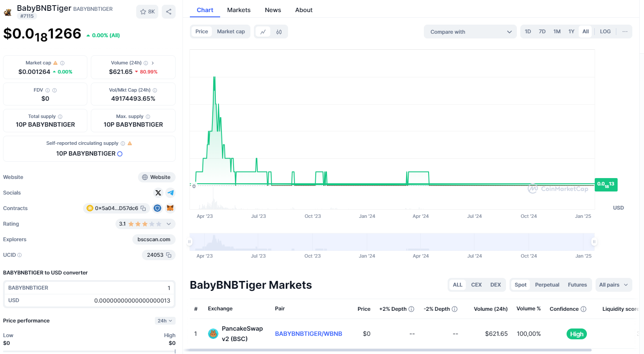The image size is (644, 354).
Task: Open the News tab
Action: (273, 10)
